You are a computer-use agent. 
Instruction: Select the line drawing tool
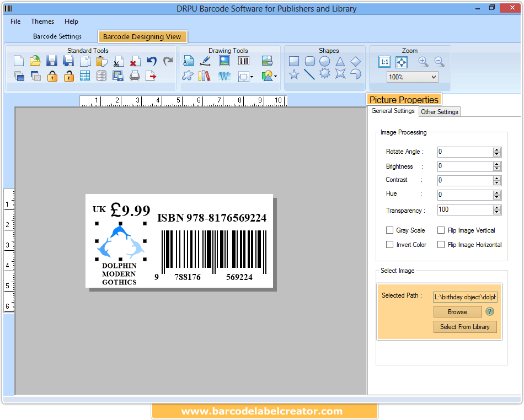pyautogui.click(x=309, y=74)
